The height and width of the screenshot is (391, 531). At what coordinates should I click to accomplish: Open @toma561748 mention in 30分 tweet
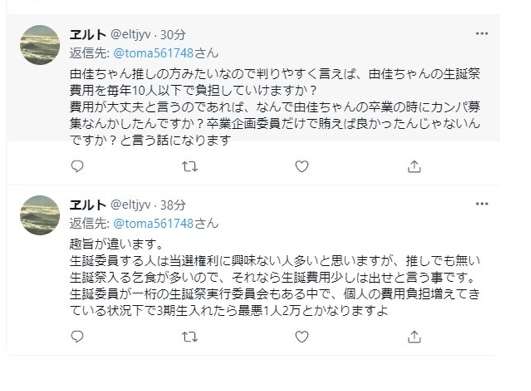(x=153, y=53)
